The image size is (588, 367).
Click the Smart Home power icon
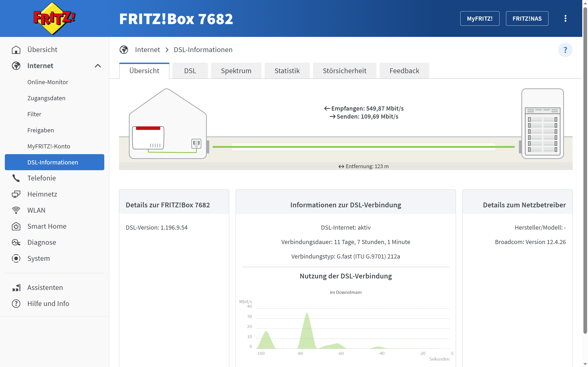coord(16,226)
